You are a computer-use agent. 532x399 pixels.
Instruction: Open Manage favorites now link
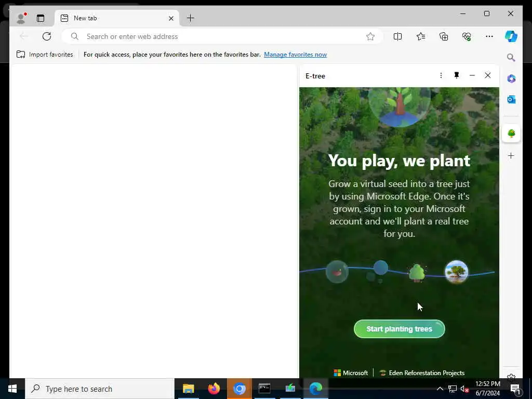(x=295, y=55)
